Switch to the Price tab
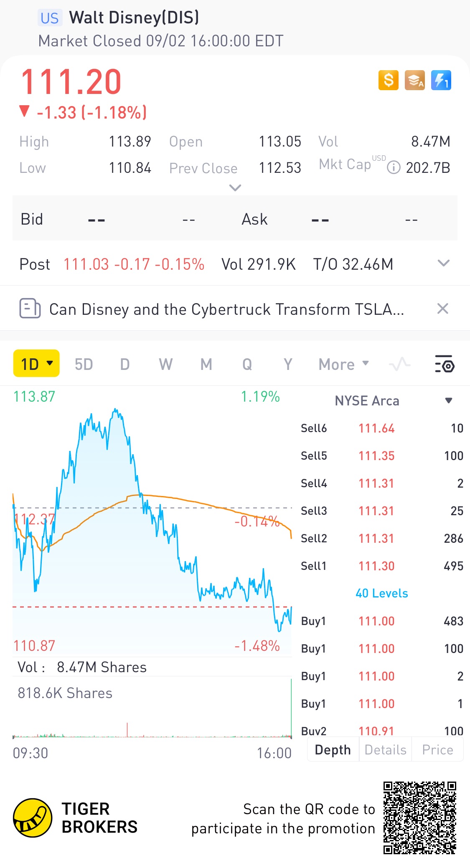 coord(437,750)
